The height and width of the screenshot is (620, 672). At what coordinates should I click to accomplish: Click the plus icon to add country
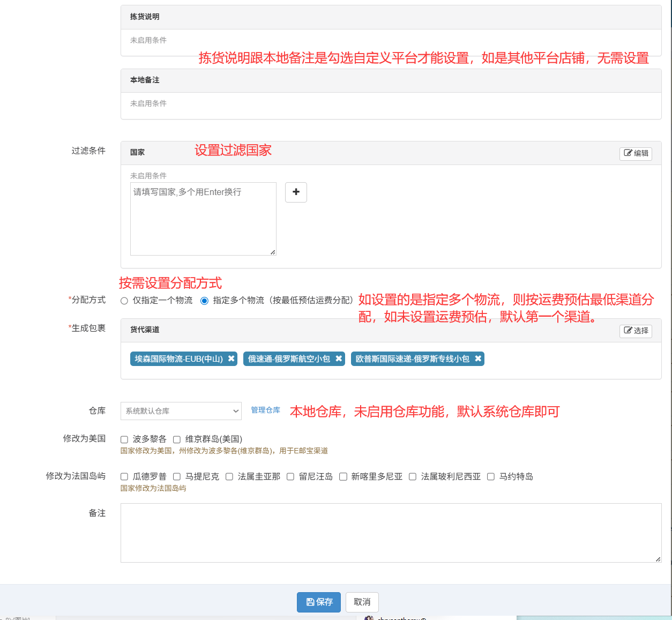296,192
